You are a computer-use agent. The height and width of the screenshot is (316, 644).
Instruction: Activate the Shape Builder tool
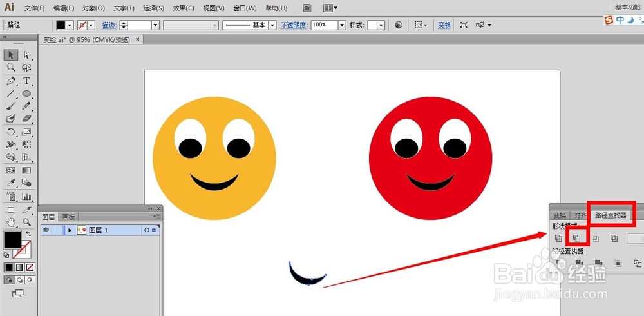[x=11, y=157]
